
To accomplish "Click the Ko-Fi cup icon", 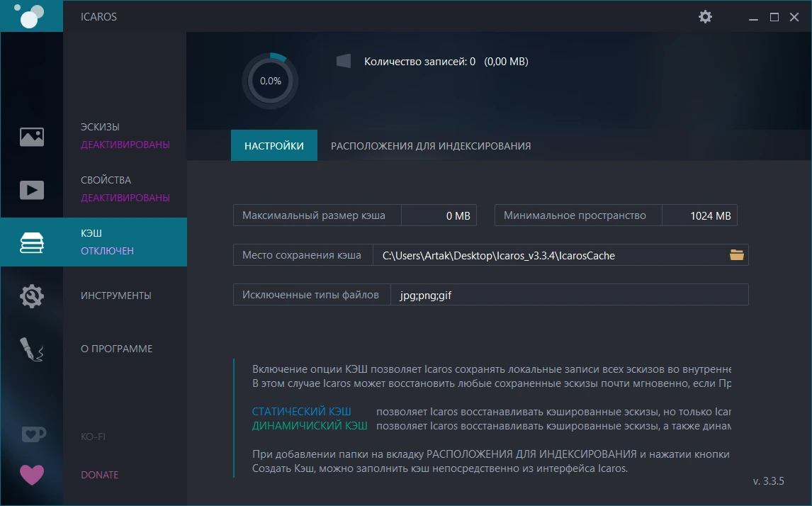I will coord(33,434).
